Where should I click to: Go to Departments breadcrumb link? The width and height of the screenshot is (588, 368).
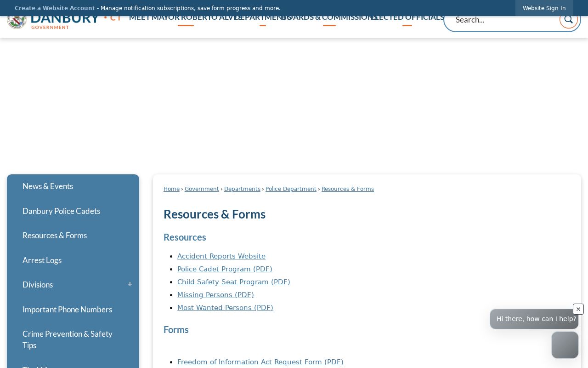tap(242, 189)
